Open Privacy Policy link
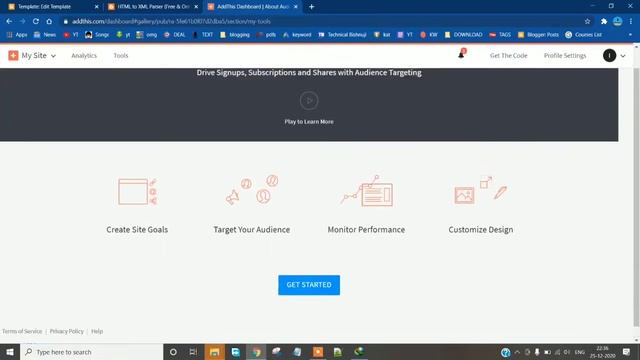Viewport: 640px width, 360px height. point(67,331)
